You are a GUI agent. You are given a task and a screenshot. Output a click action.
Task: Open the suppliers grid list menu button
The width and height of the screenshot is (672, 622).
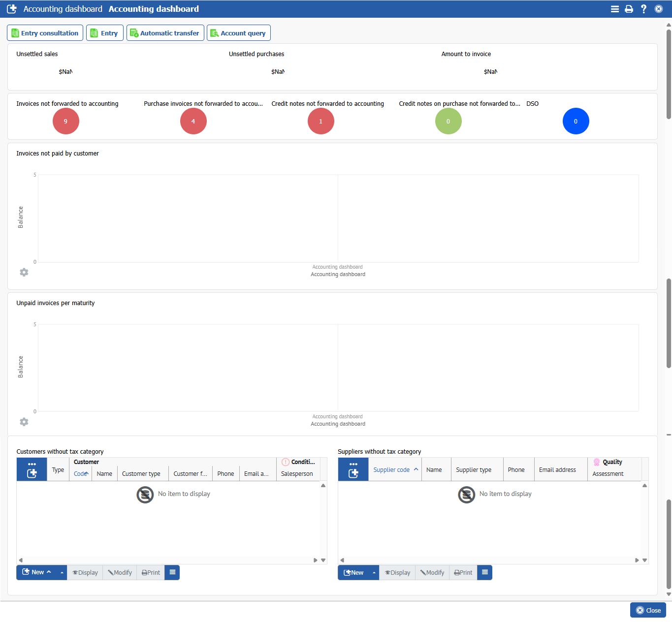[484, 572]
